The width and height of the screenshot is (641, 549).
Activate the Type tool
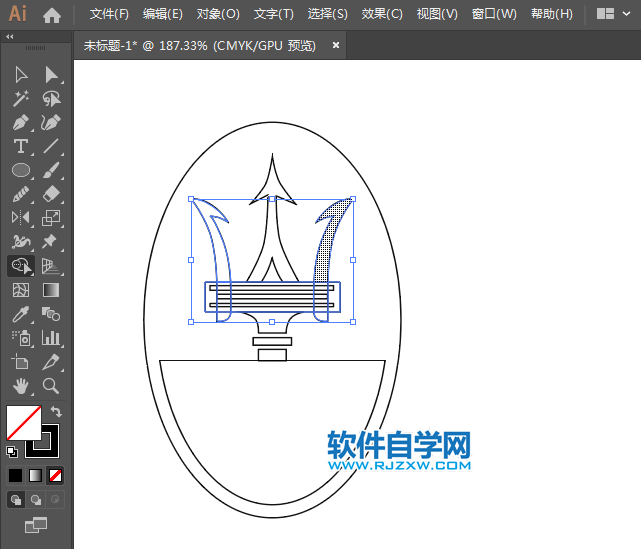pyautogui.click(x=21, y=146)
